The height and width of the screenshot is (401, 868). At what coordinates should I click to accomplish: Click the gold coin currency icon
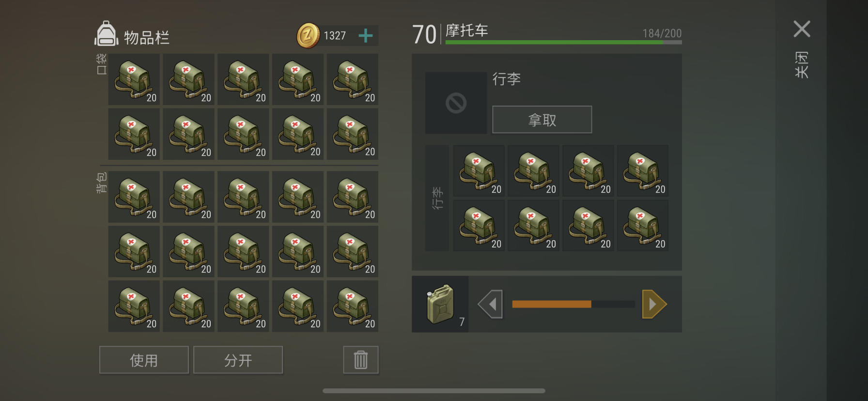tap(308, 36)
